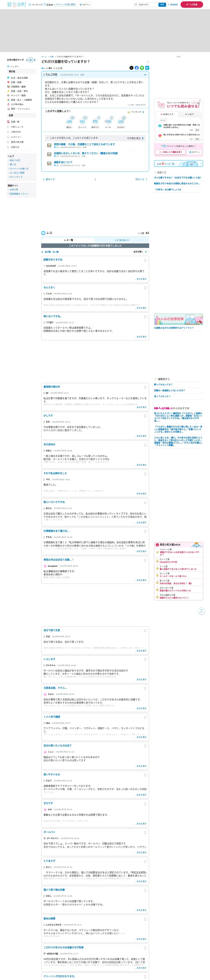This screenshot has width=210, height=980.
Task: Expand full text of reply なんとなく
Action: [141, 308]
